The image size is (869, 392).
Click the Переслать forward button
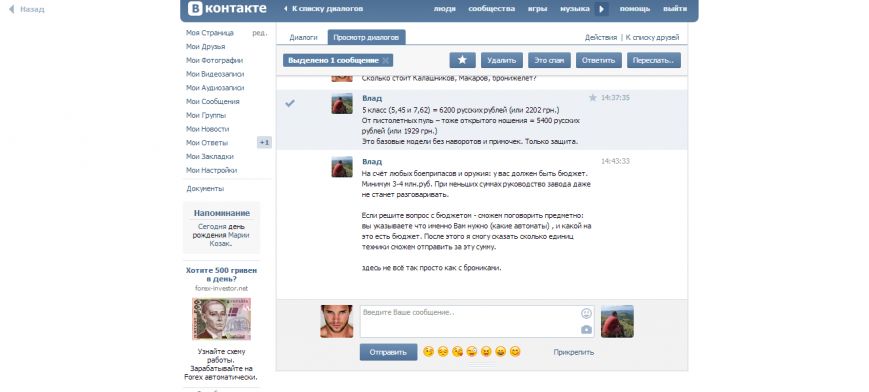[653, 60]
